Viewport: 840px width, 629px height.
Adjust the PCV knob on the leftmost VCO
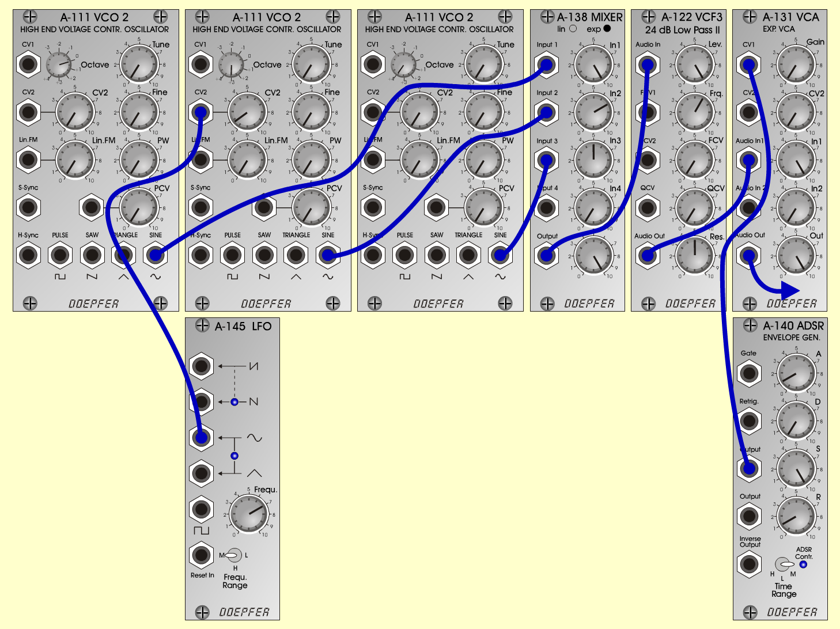pyautogui.click(x=139, y=207)
